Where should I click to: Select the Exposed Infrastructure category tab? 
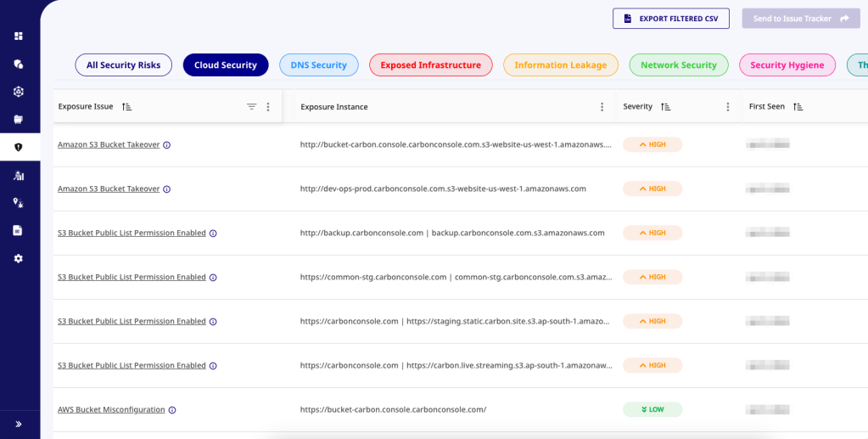tap(430, 65)
